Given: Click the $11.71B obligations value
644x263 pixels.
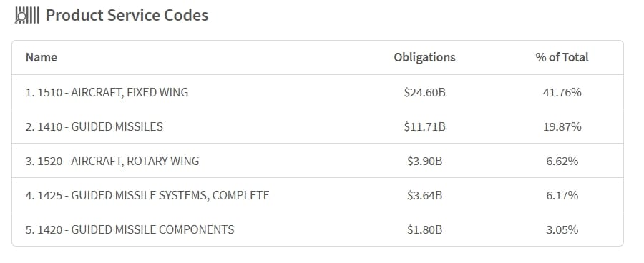Looking at the screenshot, I should (x=424, y=126).
